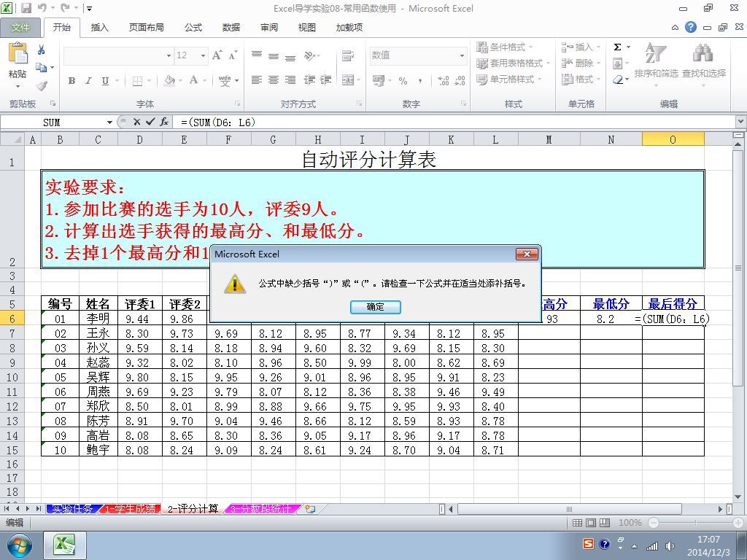Click the Save icon in quick access toolbar

(x=26, y=8)
